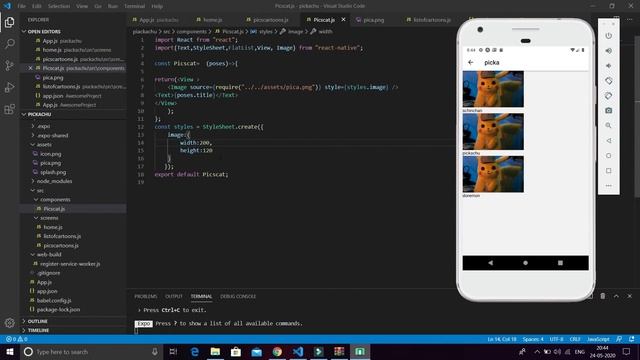Maximize the terminal panel with up chevron
Viewport: 640px width, 360px height.
(616, 296)
